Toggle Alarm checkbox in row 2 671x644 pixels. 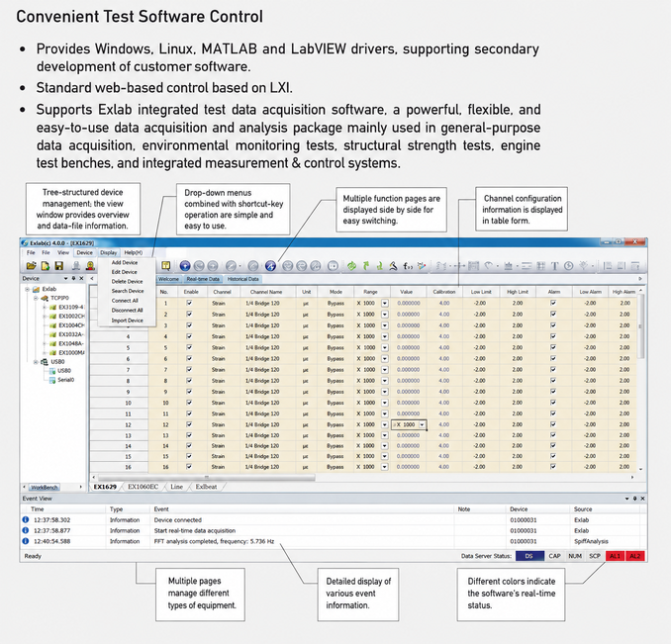click(553, 314)
